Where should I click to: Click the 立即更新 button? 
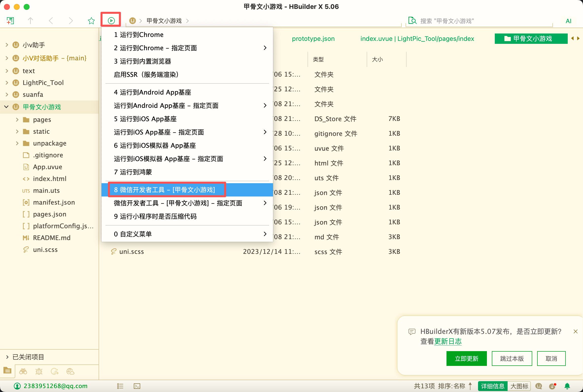tap(466, 358)
